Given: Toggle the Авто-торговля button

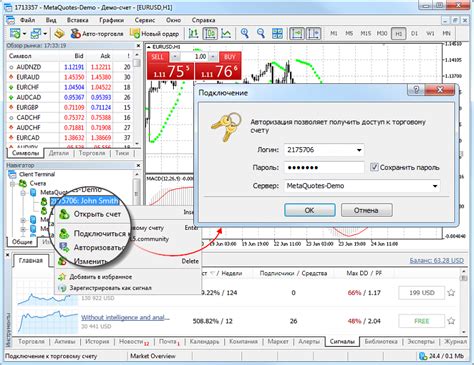Looking at the screenshot, I should (x=97, y=34).
